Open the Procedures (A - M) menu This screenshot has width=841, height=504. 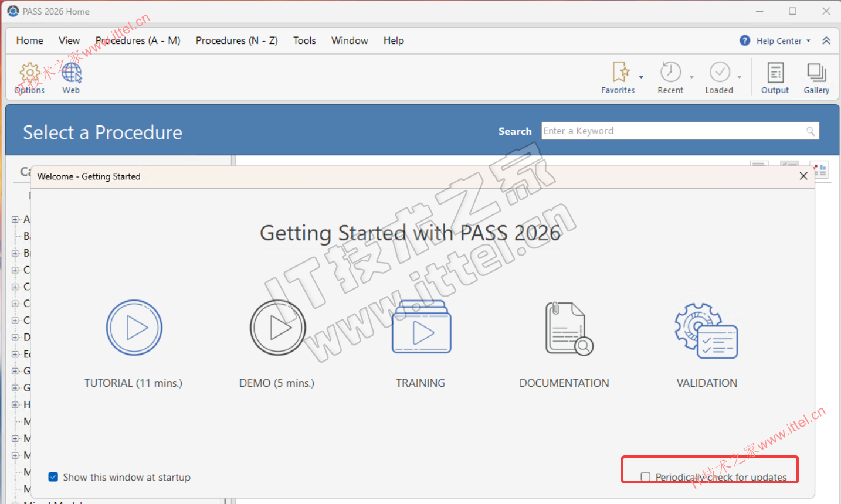[138, 40]
